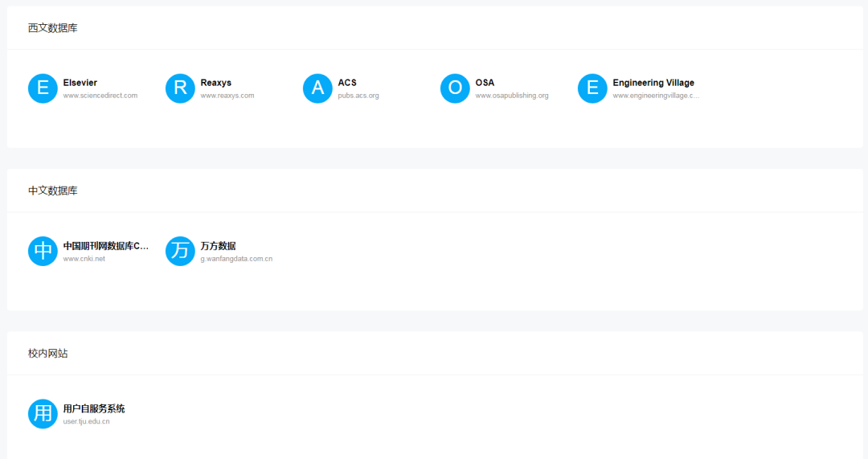Screen dimensions: 868x459
Task: Click www.osapublishing.org URL text
Action: click(511, 95)
